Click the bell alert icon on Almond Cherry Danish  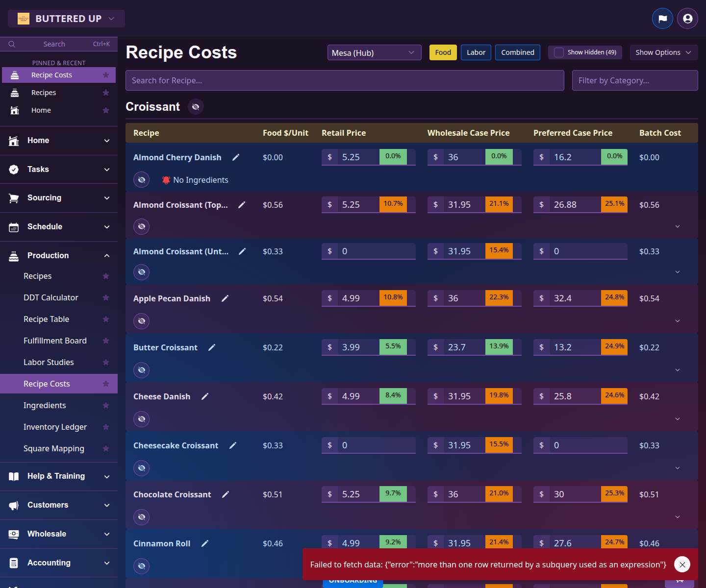coord(166,180)
